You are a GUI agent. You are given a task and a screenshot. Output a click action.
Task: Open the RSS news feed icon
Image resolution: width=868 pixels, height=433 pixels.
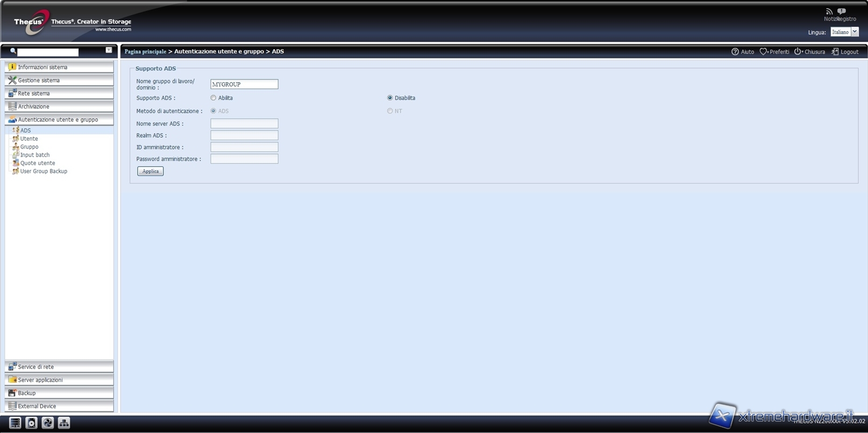click(829, 11)
